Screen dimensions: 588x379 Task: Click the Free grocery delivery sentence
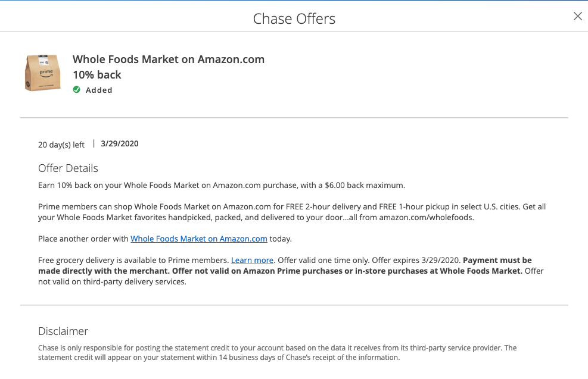[133, 260]
